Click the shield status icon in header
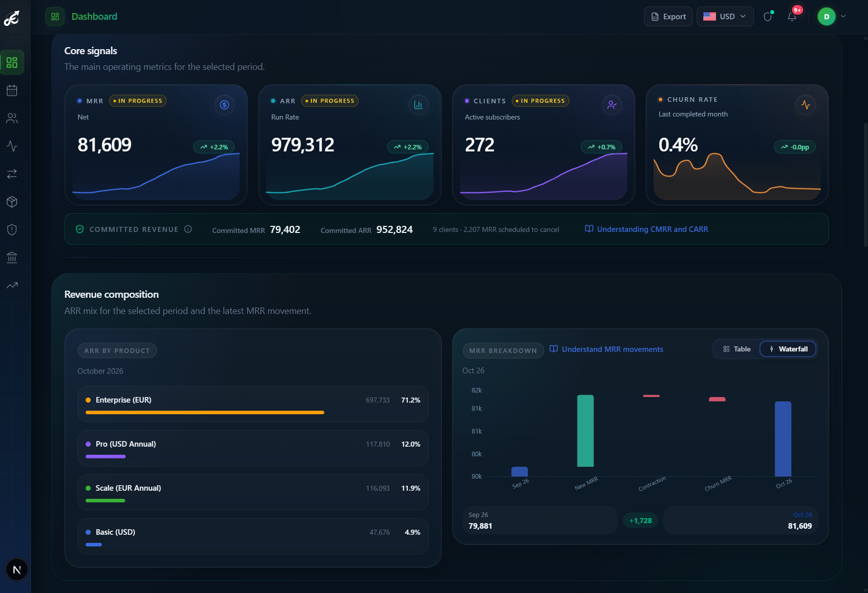The height and width of the screenshot is (593, 868). pyautogui.click(x=768, y=17)
